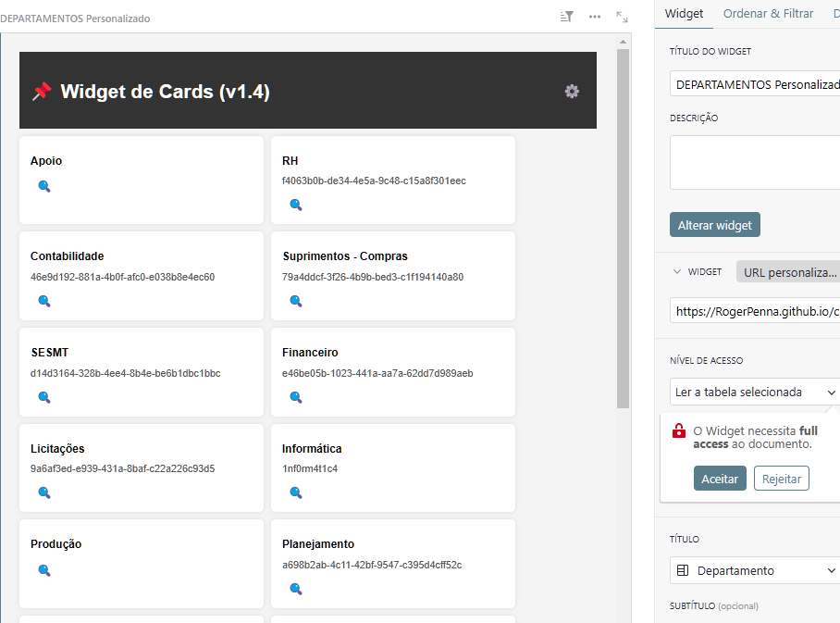
Task: Select the Widget tab
Action: tap(684, 13)
